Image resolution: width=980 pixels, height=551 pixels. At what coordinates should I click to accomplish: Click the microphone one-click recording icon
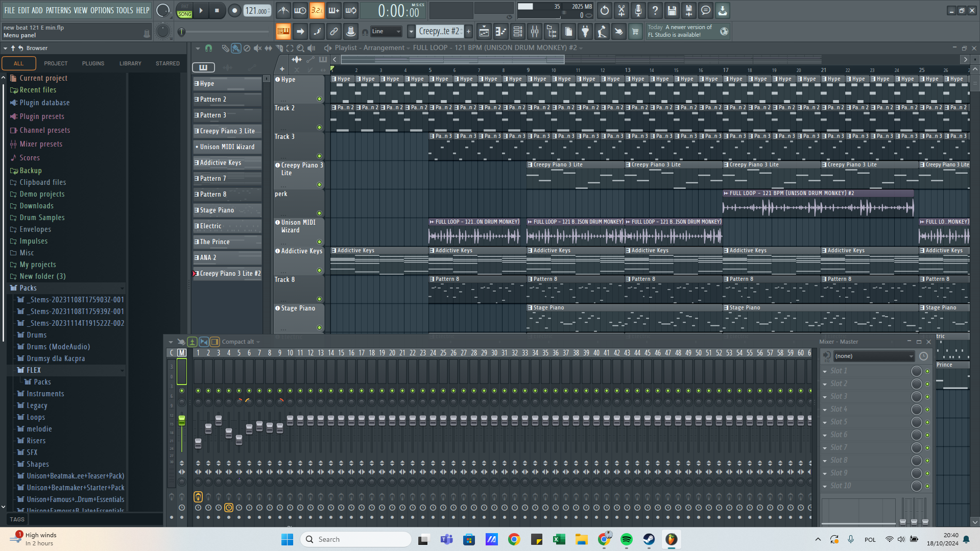click(638, 10)
